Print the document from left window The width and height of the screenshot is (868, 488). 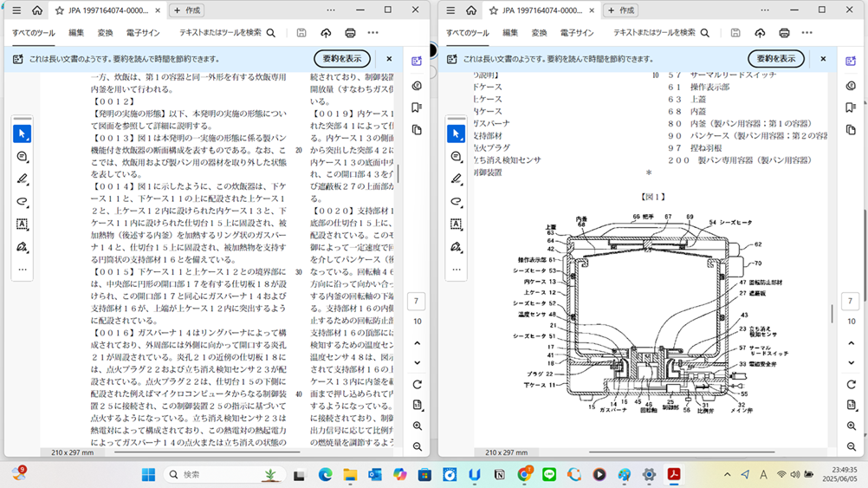pyautogui.click(x=350, y=33)
